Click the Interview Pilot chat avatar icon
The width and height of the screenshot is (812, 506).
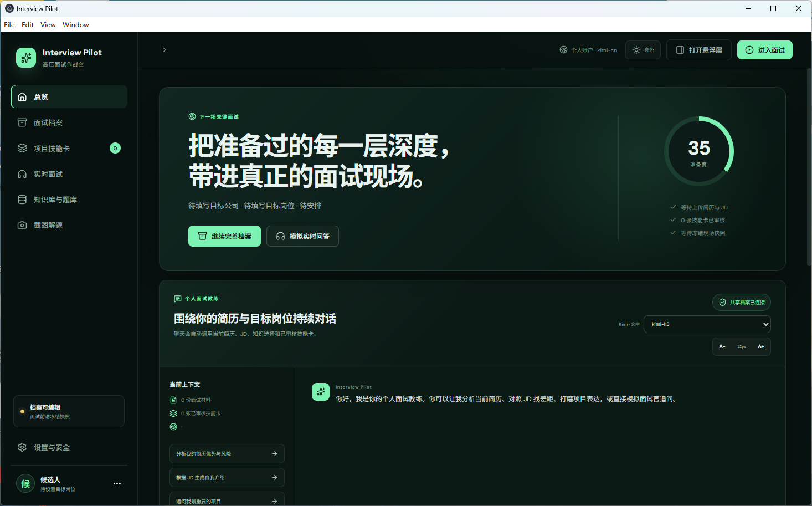(x=321, y=392)
